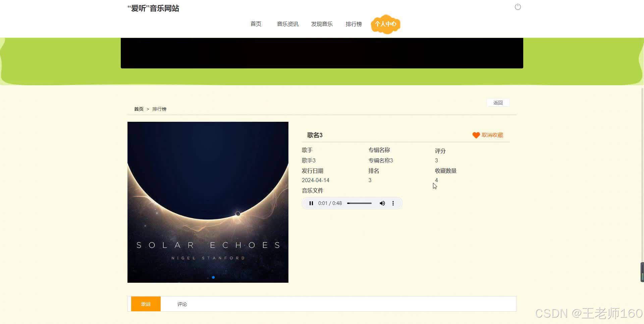This screenshot has height=324, width=644.
Task: Open the 音乐资讯 menu item
Action: point(287,24)
